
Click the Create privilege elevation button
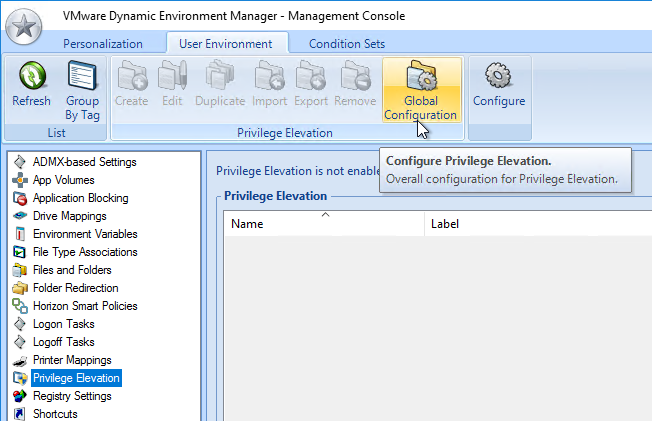pyautogui.click(x=132, y=84)
